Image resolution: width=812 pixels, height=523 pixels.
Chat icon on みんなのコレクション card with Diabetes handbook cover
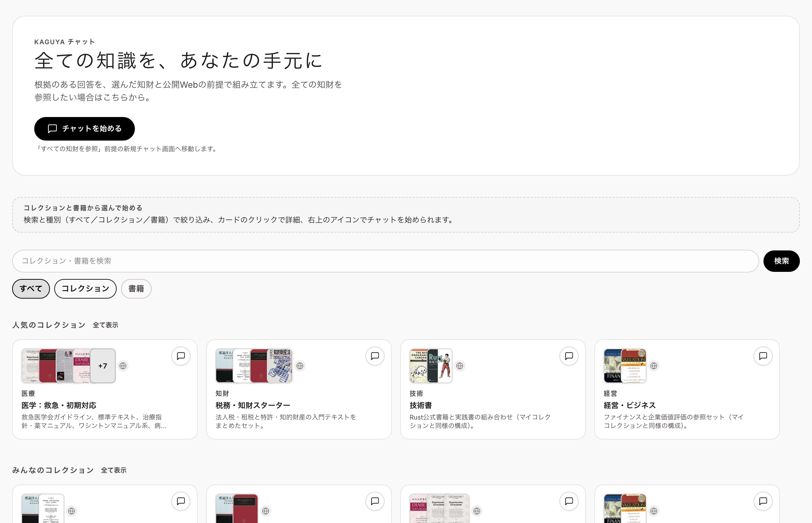[x=569, y=501]
